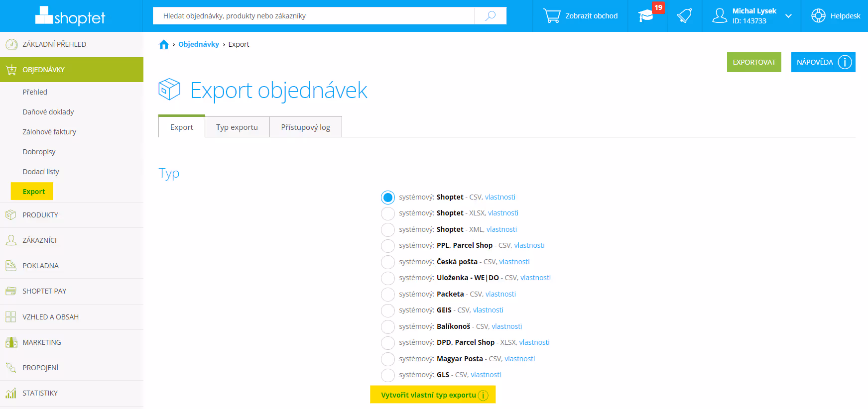Click the Pokladna icon
Viewport: 868px width, 409px height.
coord(11,266)
